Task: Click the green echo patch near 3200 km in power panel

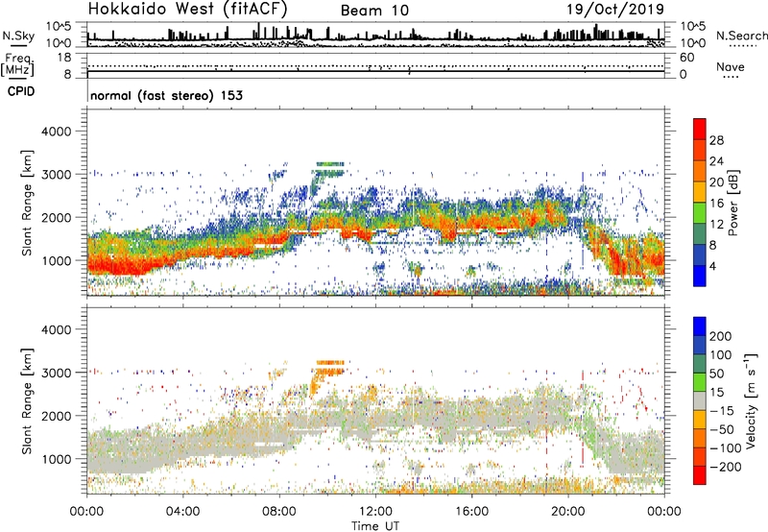Action: [330, 164]
